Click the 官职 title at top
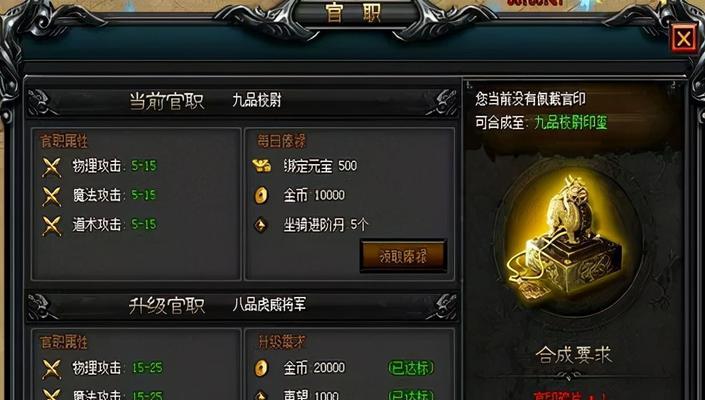Screen dimensions: 705x400 coord(353,13)
